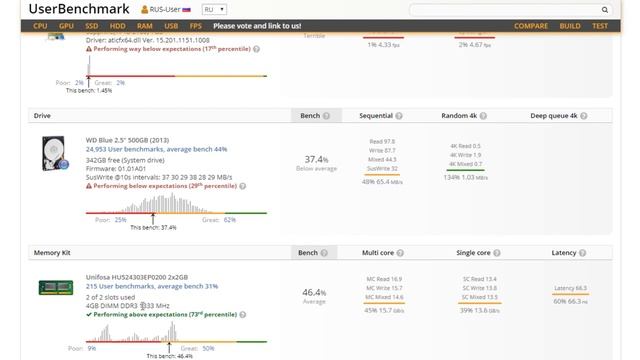Image resolution: width=640 pixels, height=360 pixels.
Task: Click '342GB free (System drive)' text
Action: 125,160
